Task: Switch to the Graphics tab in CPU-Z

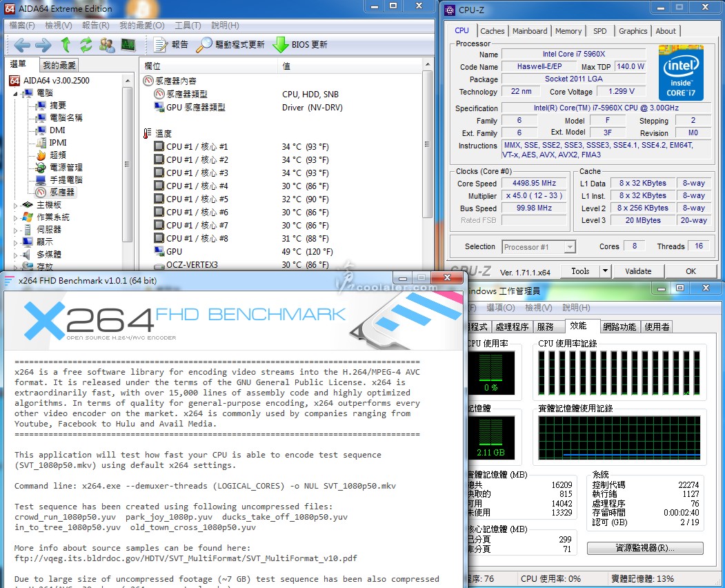Action: point(633,31)
